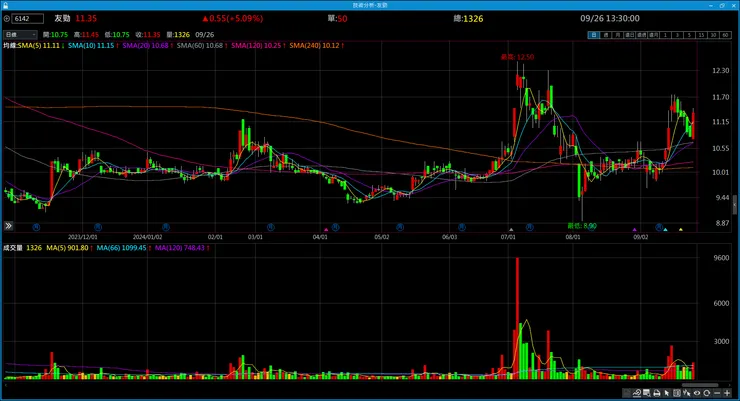This screenshot has height=401, width=740.
Task: Click the volume MA(120) 748.43 label
Action: tap(182, 248)
